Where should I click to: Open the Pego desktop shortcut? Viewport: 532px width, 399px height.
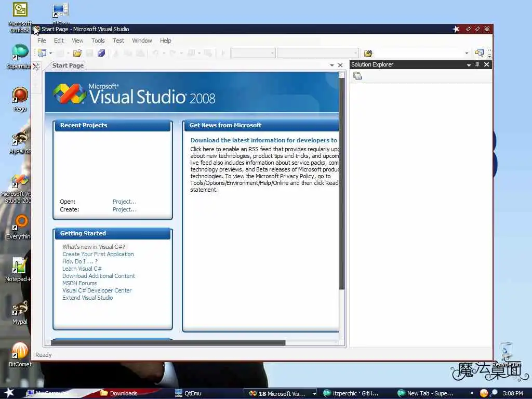tap(20, 99)
